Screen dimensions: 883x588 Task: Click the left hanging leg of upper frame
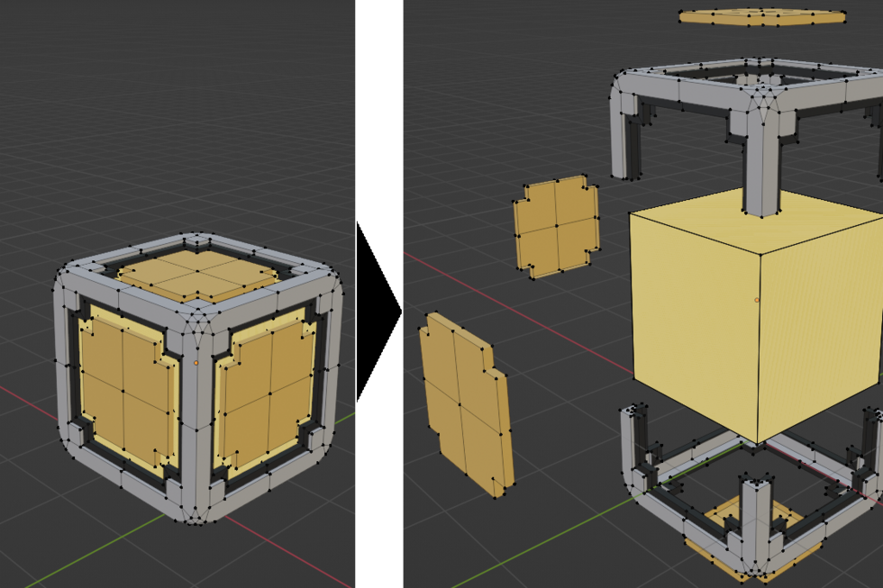click(x=625, y=144)
